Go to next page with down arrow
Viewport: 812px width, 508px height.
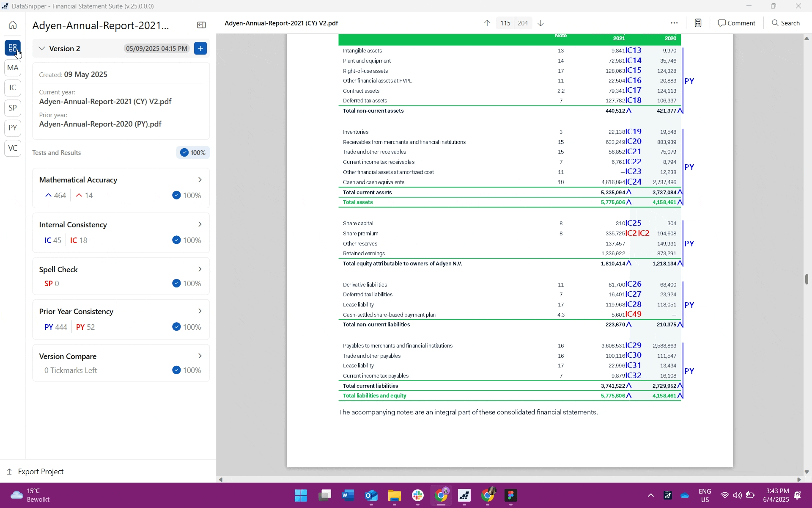tap(540, 23)
